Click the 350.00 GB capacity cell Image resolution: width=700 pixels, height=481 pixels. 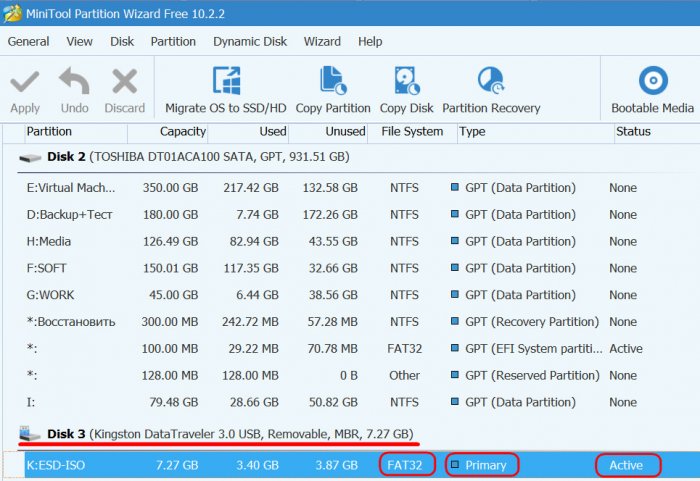pyautogui.click(x=171, y=188)
